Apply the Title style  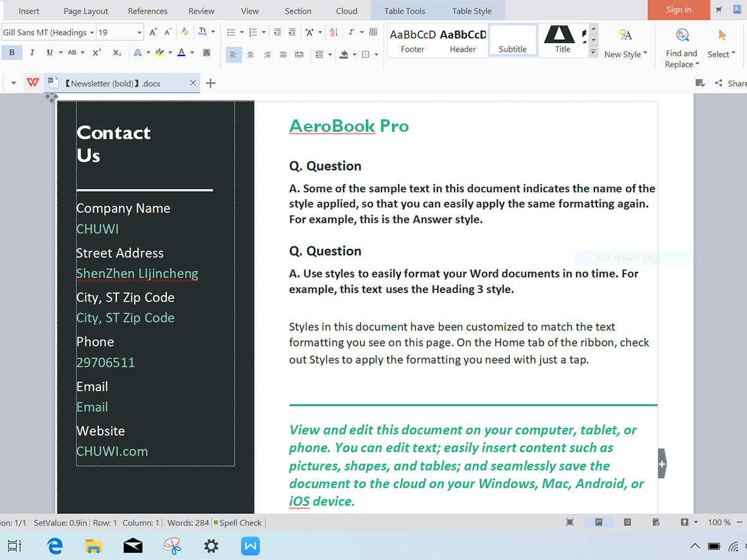point(563,41)
